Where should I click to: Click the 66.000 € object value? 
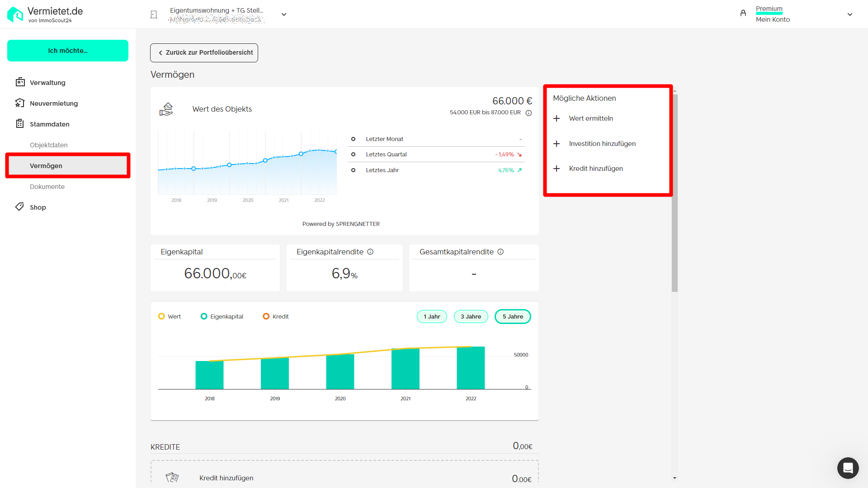point(512,101)
